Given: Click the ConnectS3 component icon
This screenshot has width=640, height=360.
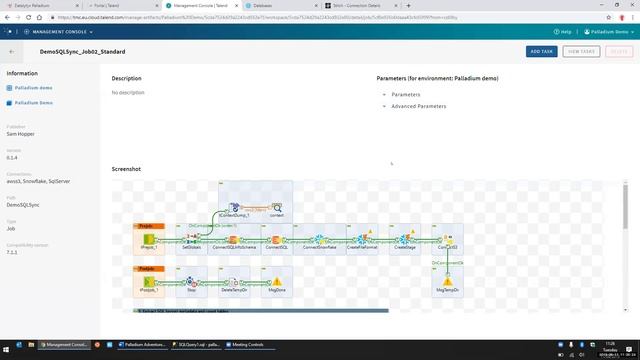Looking at the screenshot, I should [x=447, y=239].
